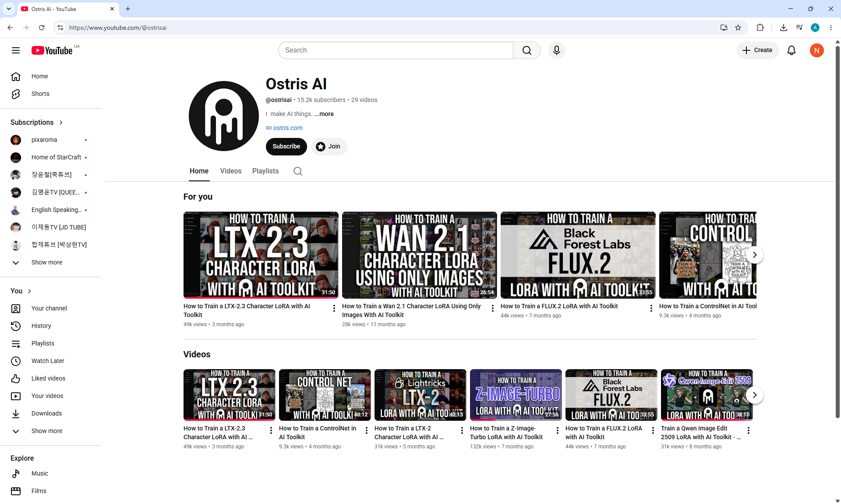Play Wan 2.1 Character LoRA thumbnail
The height and width of the screenshot is (504, 841).
click(x=420, y=255)
